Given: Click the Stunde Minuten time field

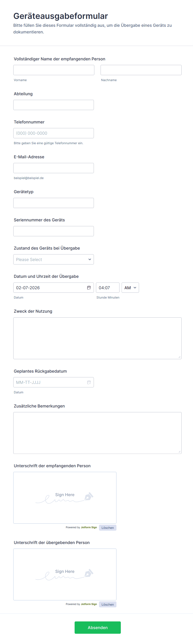Looking at the screenshot, I should pyautogui.click(x=107, y=288).
